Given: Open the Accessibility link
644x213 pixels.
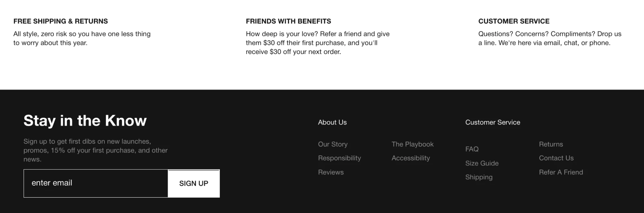Looking at the screenshot, I should click(x=410, y=158).
